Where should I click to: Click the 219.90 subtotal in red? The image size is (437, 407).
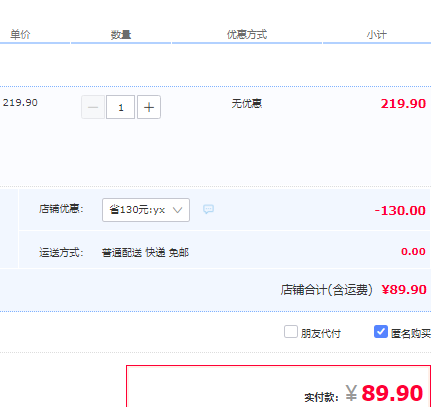coord(403,104)
